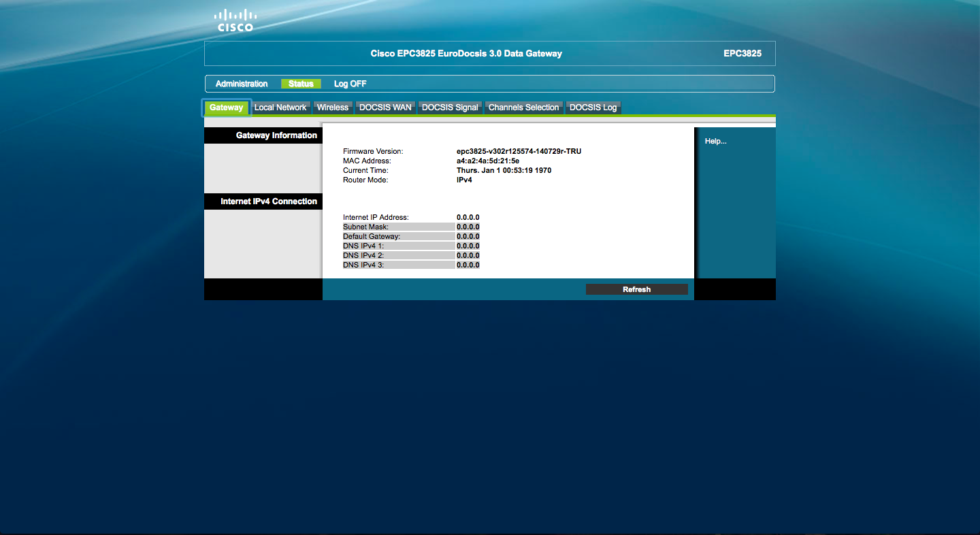Open the Wireless tab
This screenshot has width=980, height=535.
[333, 108]
